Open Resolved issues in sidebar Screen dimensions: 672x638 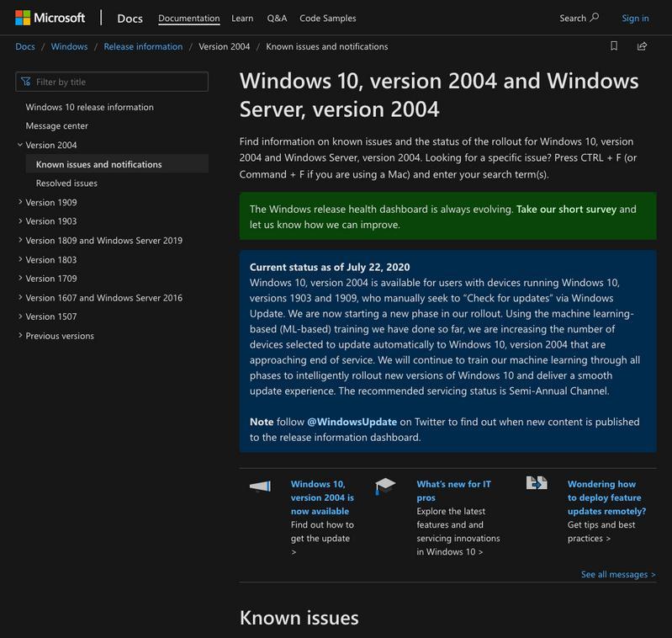pos(66,183)
